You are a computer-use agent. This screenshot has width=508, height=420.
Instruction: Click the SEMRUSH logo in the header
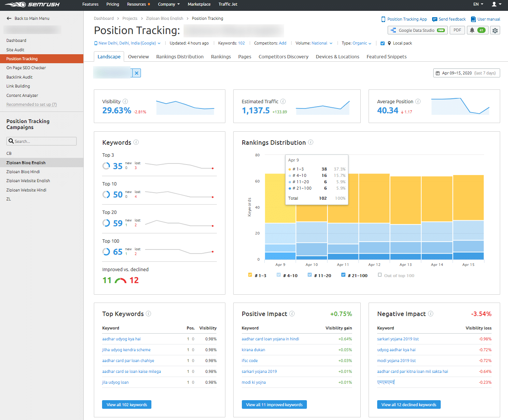click(x=32, y=5)
